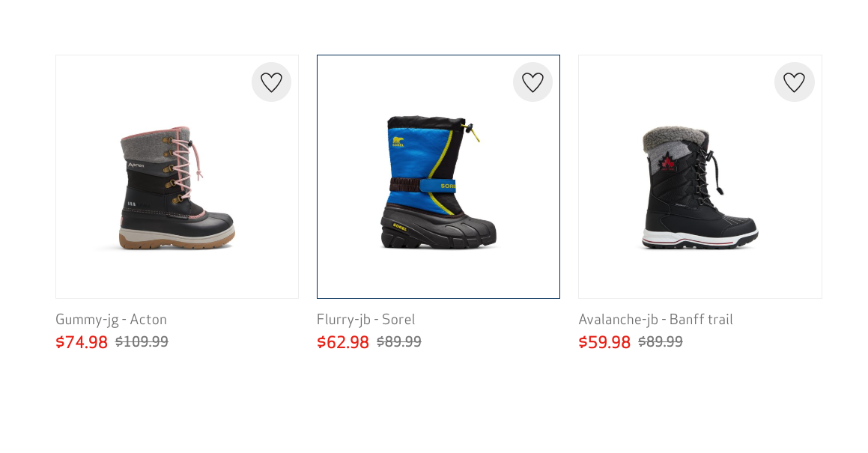Select the $74.98 sale price
Image resolution: width=868 pixels, height=453 pixels.
tap(82, 342)
